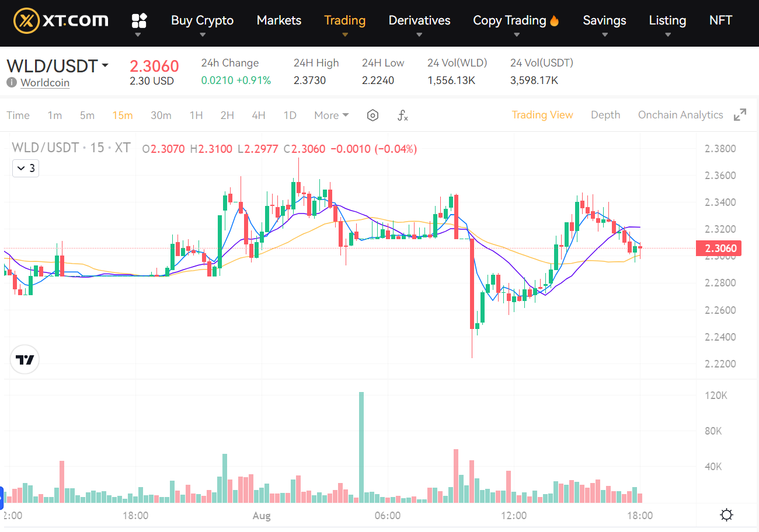Click the XT.COM logo
Image resolution: width=759 pixels, height=532 pixels.
click(x=61, y=20)
